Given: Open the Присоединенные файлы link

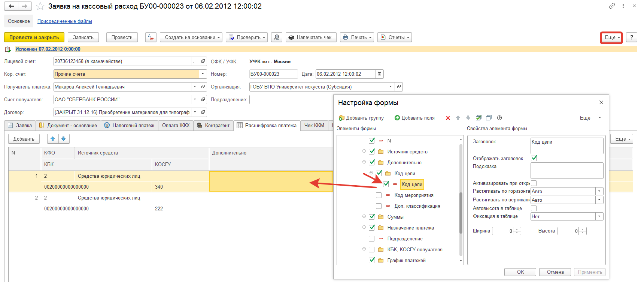Looking at the screenshot, I should coord(64,21).
